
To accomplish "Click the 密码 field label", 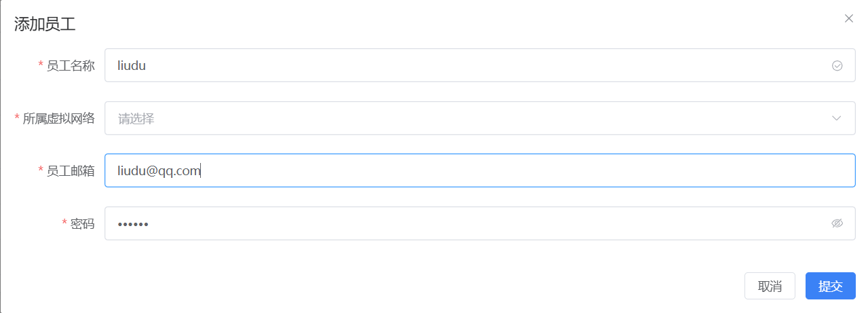I will [x=83, y=223].
